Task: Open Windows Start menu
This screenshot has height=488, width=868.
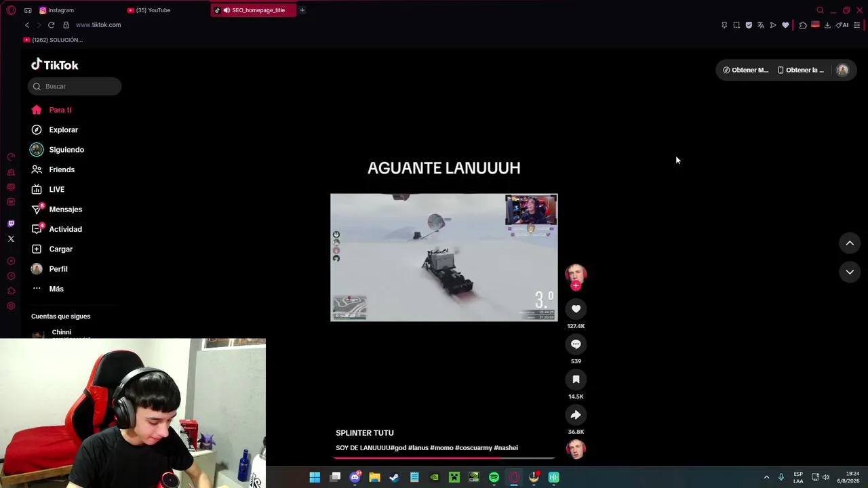Action: (315, 477)
